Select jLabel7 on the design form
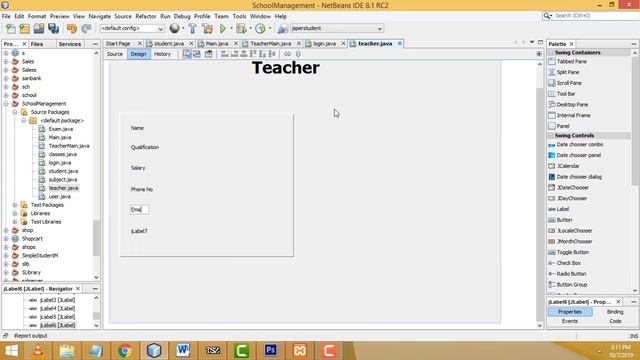640x360 pixels. click(x=139, y=231)
